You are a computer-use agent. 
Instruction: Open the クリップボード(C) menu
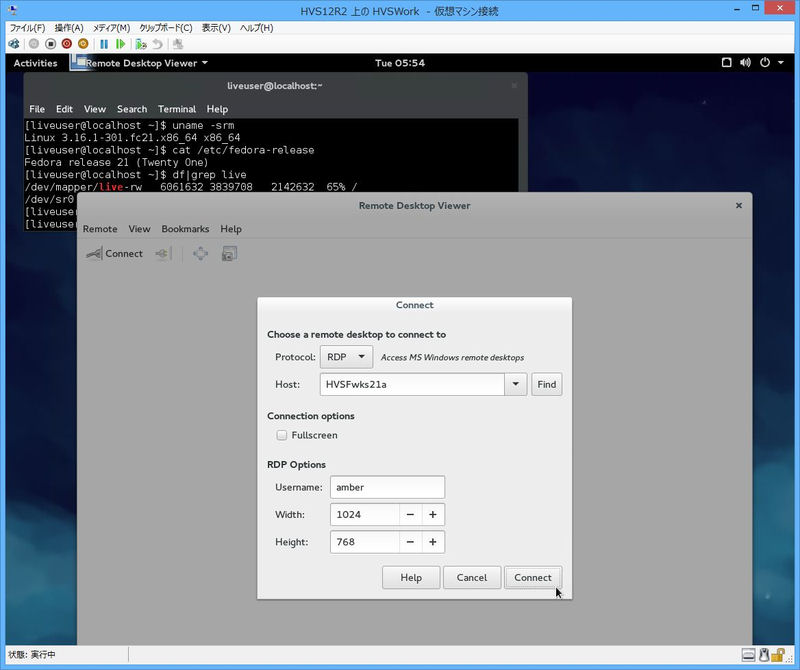coord(166,28)
